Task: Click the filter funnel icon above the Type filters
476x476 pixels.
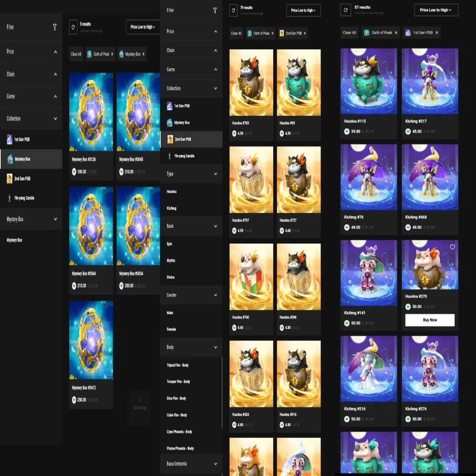Action: (x=215, y=11)
